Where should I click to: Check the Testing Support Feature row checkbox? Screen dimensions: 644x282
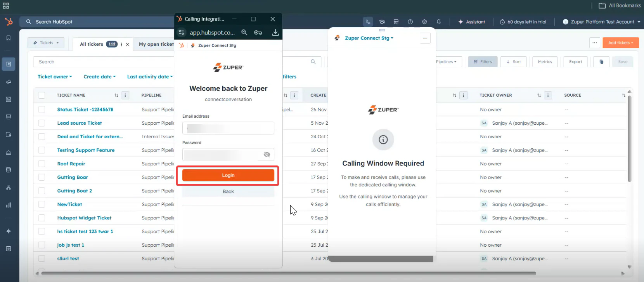[x=42, y=150]
